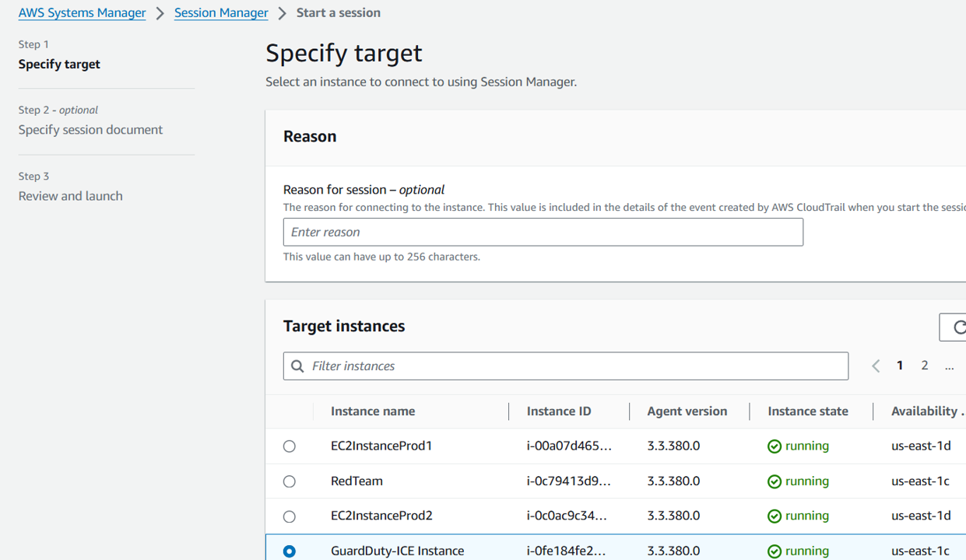Click us-east-1d zone in EC2InstanceProd1 row
Viewport: 966px width, 560px height.
point(922,446)
